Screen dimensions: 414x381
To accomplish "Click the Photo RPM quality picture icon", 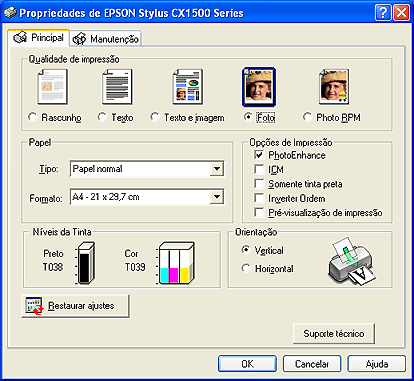I will pyautogui.click(x=334, y=87).
